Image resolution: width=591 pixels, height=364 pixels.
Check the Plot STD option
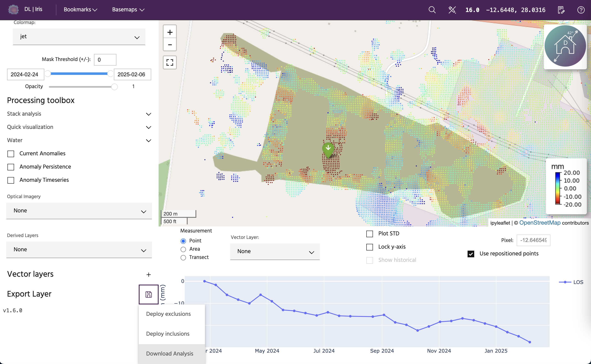click(369, 234)
